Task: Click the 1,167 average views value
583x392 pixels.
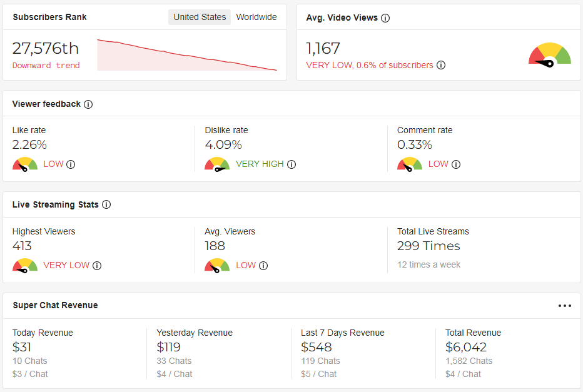Action: 323,48
